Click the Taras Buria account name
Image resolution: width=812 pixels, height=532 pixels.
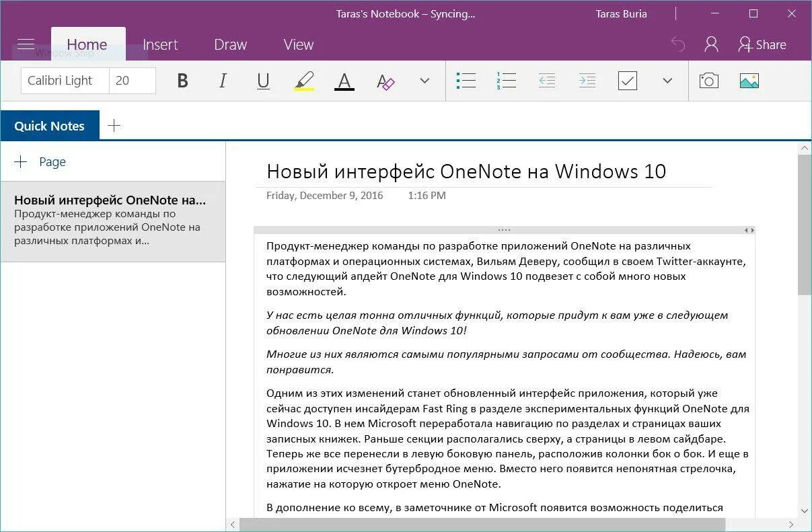click(621, 13)
